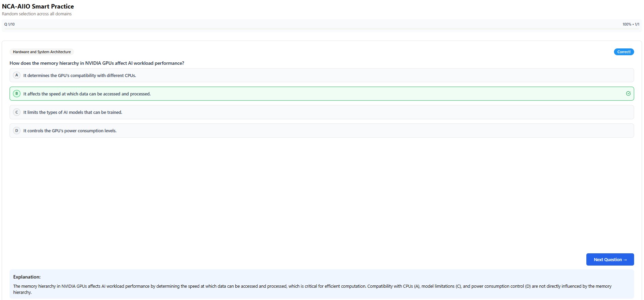Click 'Random selection across all domains' subtitle

(x=37, y=14)
